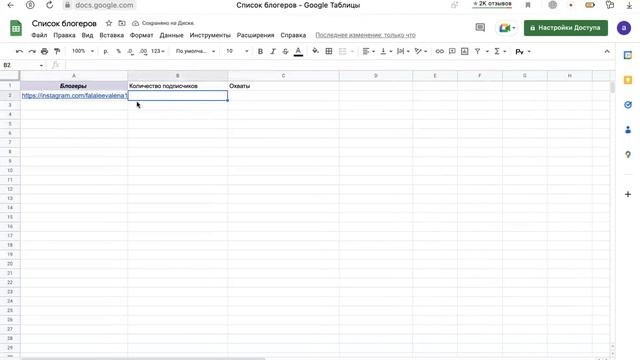640x360 pixels.
Task: Insert a link from the toolbar
Action: point(440,51)
